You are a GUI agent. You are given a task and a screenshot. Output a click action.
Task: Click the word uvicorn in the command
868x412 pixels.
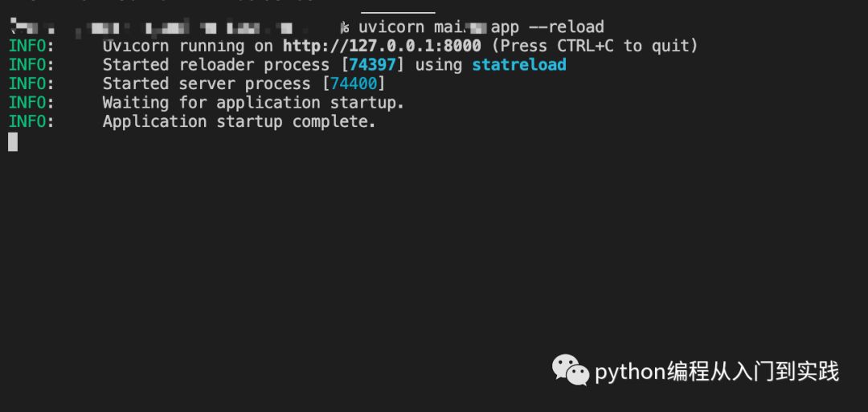(391, 27)
